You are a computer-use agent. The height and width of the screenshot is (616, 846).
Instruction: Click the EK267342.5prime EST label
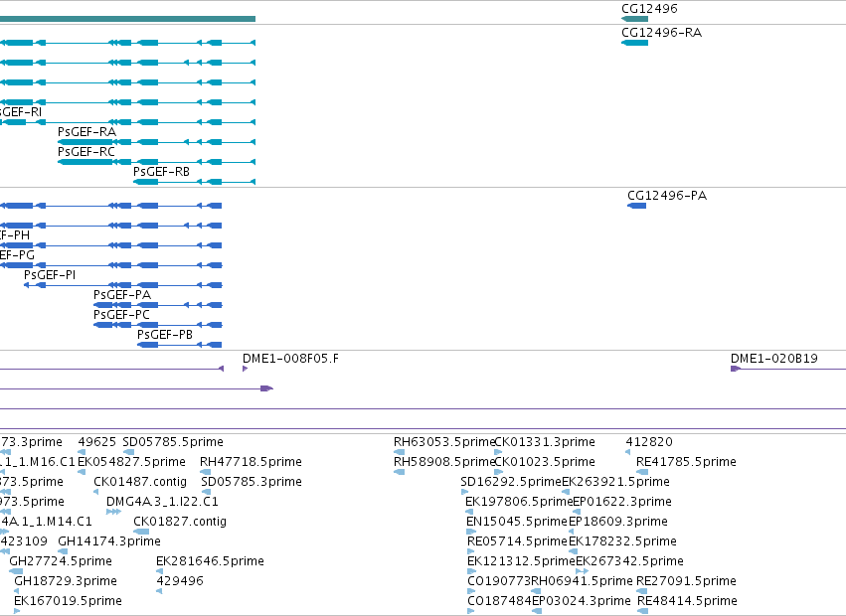click(629, 561)
